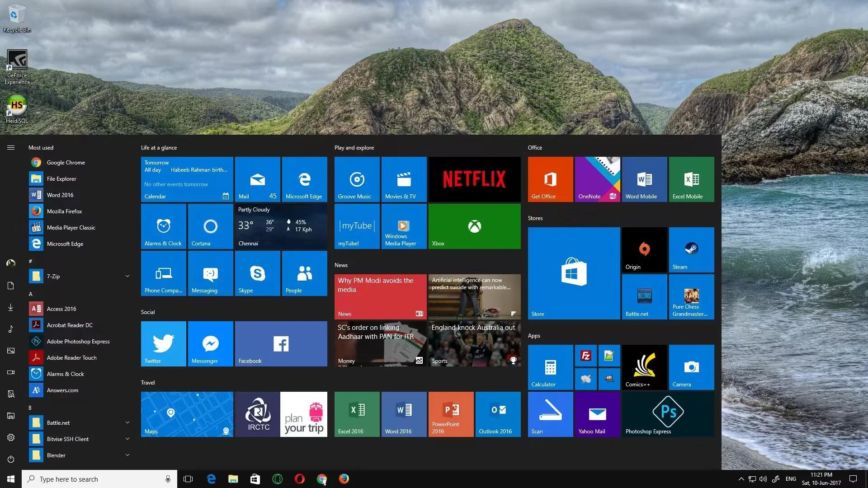The image size is (868, 488).
Task: Open the Aadhaar PAN Money story
Action: [x=380, y=343]
